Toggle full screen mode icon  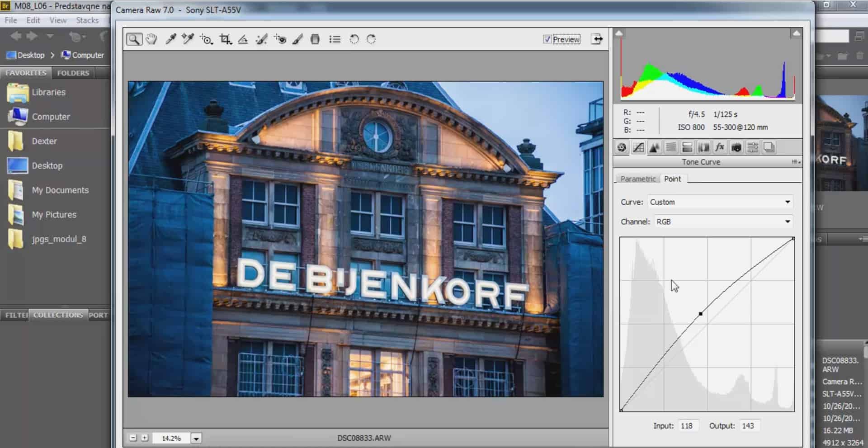click(x=597, y=39)
